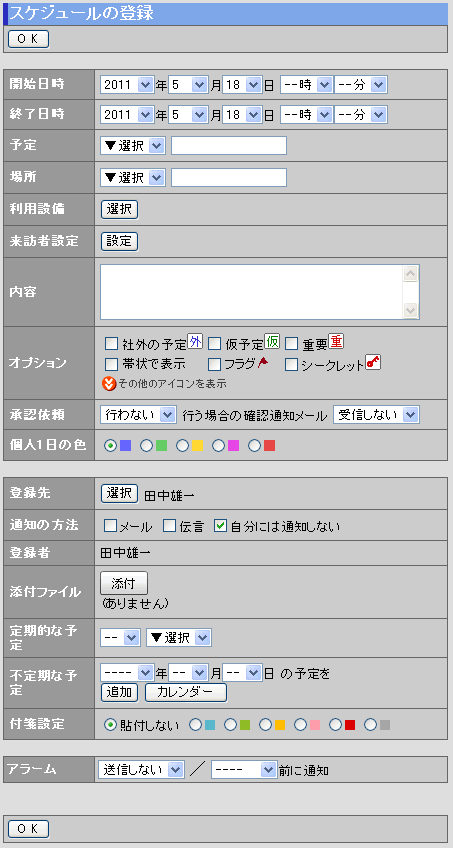The height and width of the screenshot is (848, 453).
Task: Click the top OK button
Action: (x=29, y=39)
